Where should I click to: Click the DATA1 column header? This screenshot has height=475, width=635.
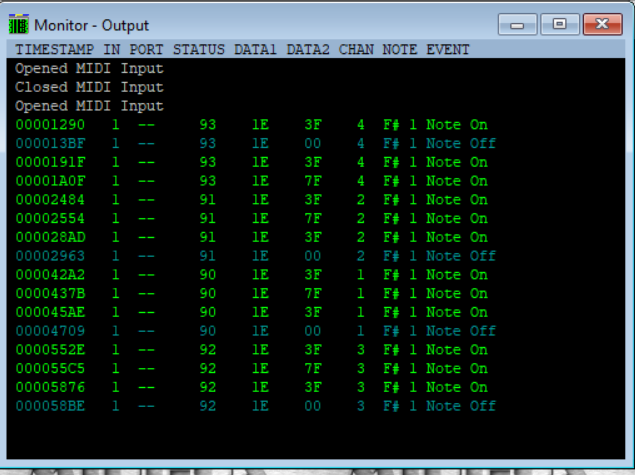[255, 49]
